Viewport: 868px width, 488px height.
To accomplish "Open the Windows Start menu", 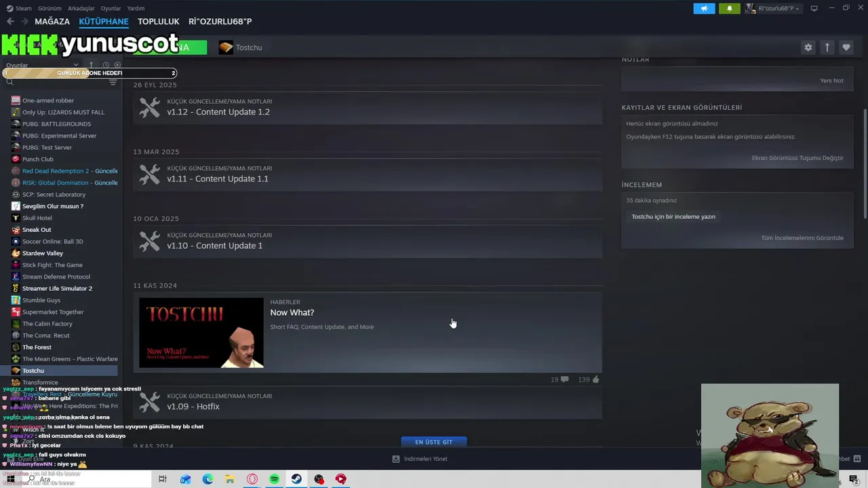I will (10, 479).
